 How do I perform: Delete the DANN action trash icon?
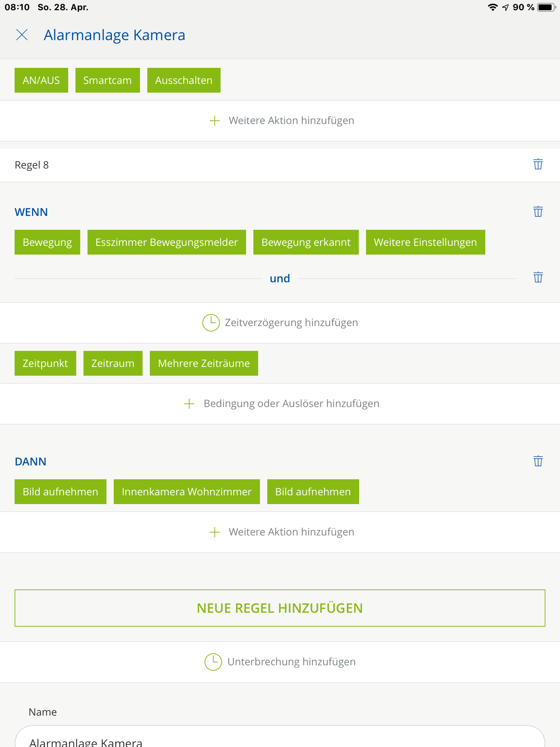tap(538, 461)
